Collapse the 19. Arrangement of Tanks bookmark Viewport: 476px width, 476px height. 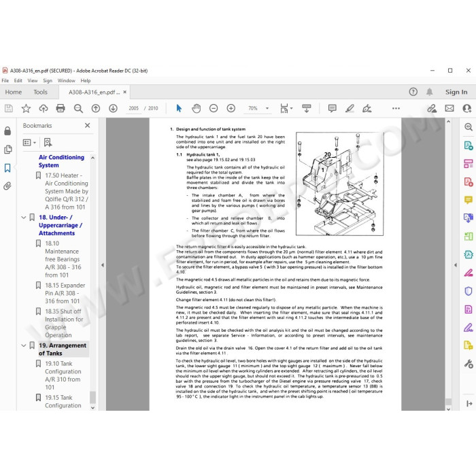pyautogui.click(x=23, y=345)
